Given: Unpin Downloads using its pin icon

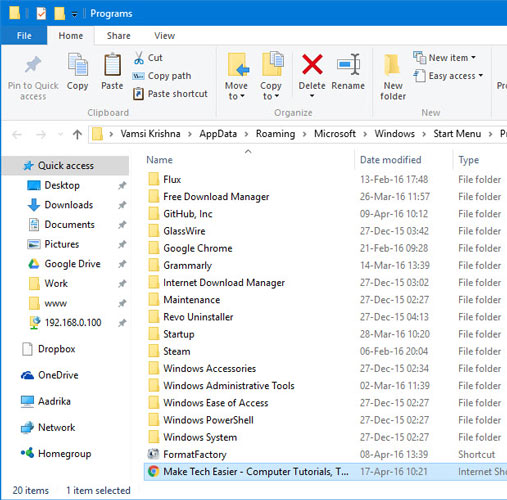Looking at the screenshot, I should (x=122, y=205).
